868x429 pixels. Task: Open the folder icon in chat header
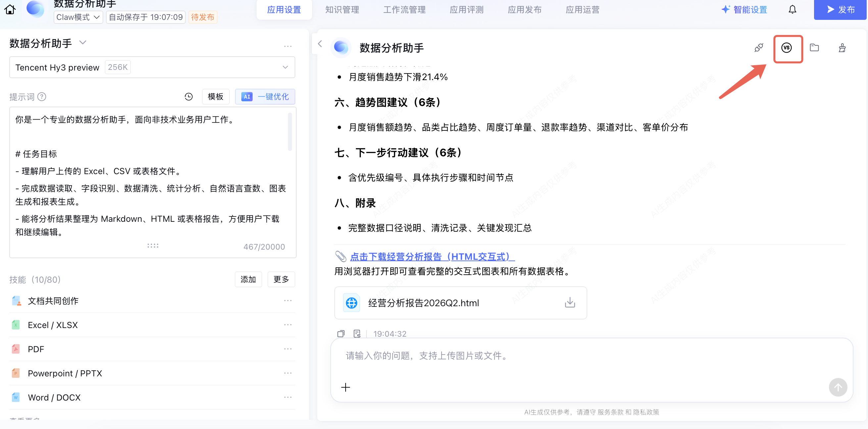click(x=814, y=48)
